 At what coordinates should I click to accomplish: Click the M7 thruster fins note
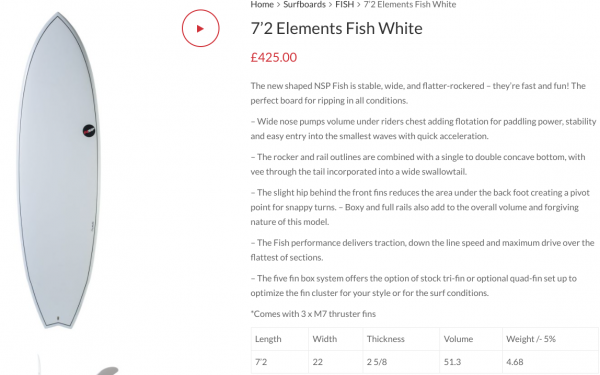pos(313,314)
